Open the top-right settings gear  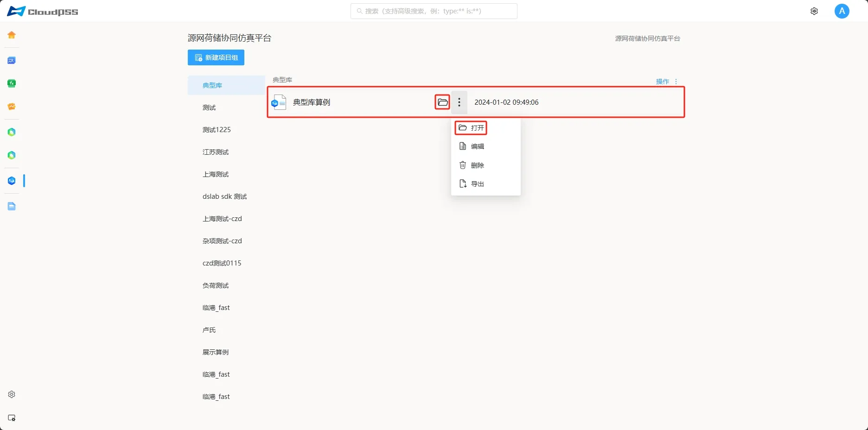(x=814, y=11)
